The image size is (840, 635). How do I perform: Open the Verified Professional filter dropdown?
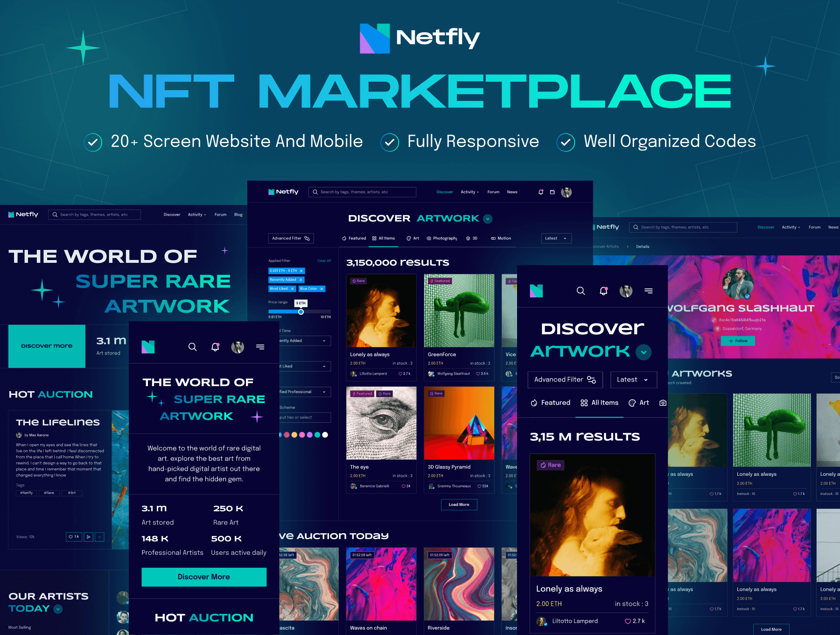[x=305, y=392]
